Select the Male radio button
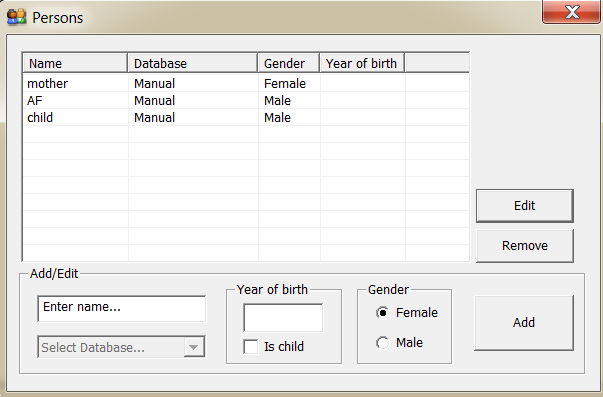 [x=383, y=342]
